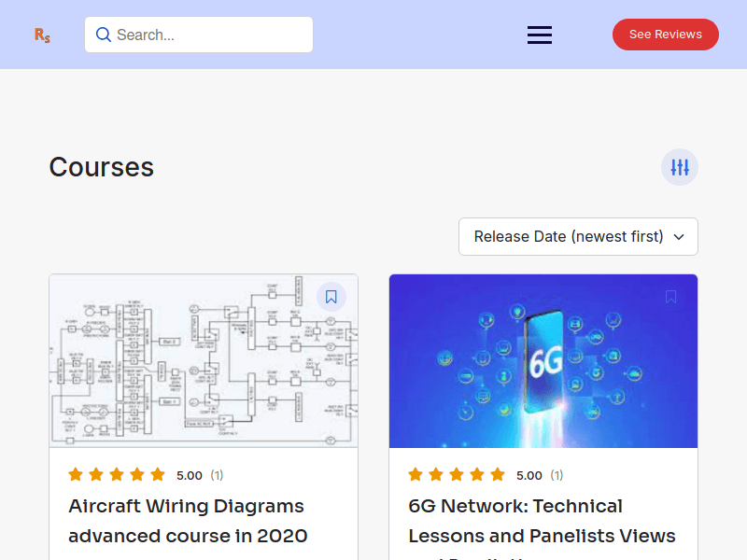The height and width of the screenshot is (560, 747).
Task: Click the 6G phone thumbnail image
Action: [x=543, y=360]
